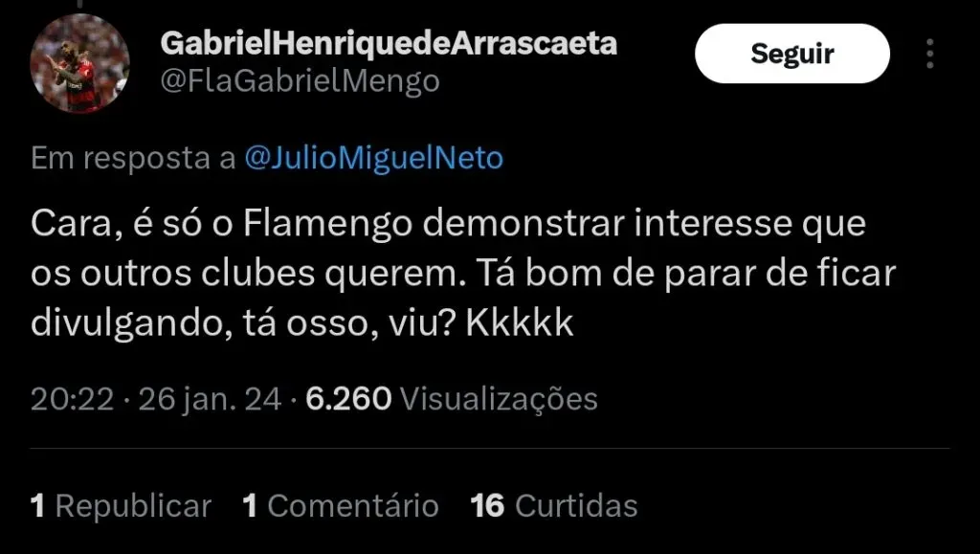View the 16 Curtidas list
Screen dimensions: 980x554
(554, 505)
